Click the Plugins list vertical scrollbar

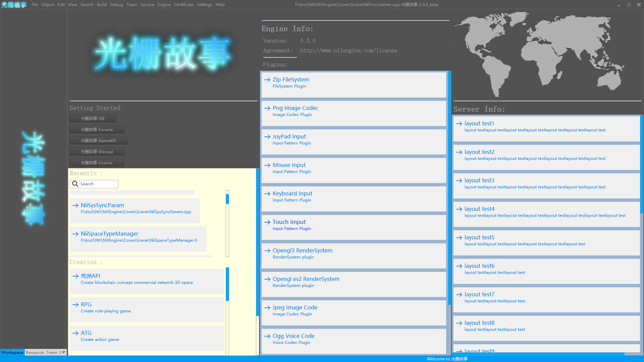coord(449,188)
